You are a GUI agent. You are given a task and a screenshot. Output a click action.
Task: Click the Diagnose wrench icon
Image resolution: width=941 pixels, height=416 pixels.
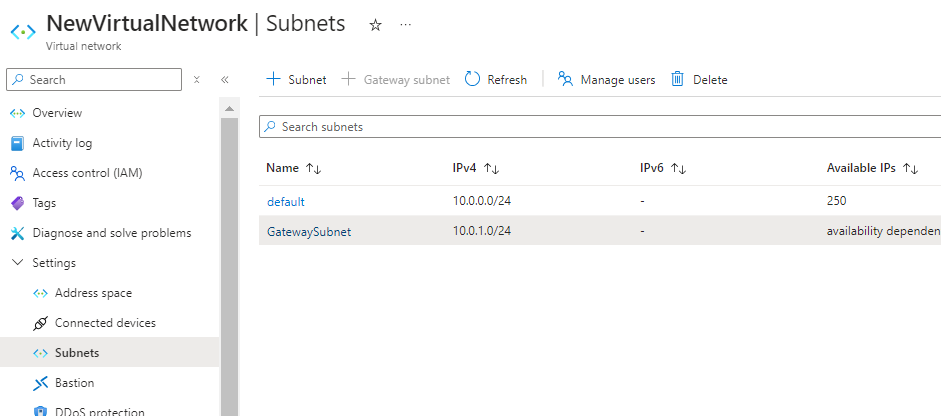click(18, 233)
